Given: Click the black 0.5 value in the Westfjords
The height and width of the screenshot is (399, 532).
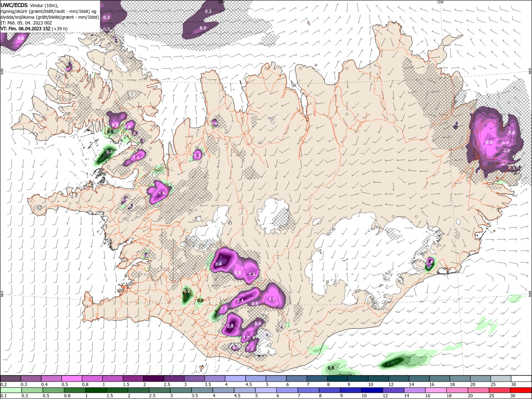Looking at the screenshot, I should pos(110,131).
